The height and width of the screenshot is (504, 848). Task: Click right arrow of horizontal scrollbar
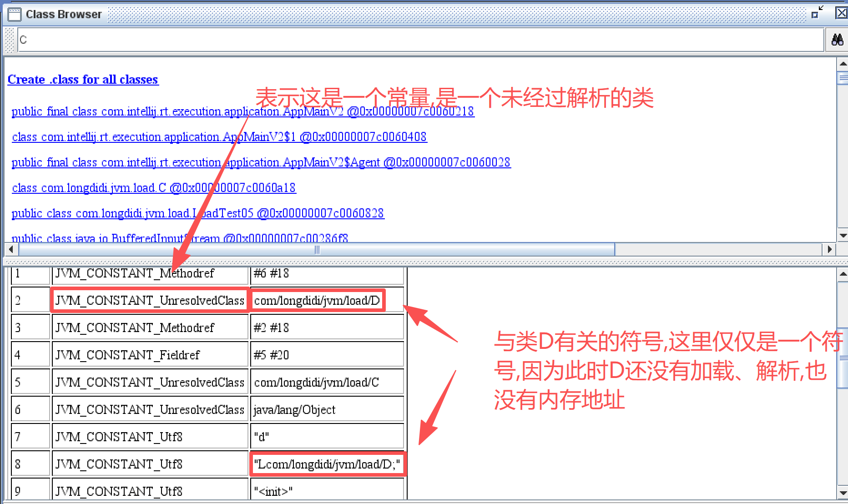tap(829, 249)
